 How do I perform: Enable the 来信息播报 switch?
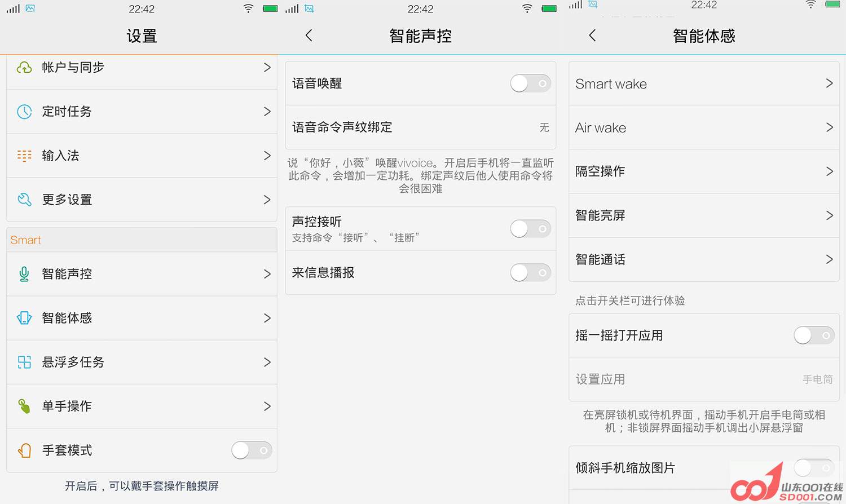(x=530, y=273)
